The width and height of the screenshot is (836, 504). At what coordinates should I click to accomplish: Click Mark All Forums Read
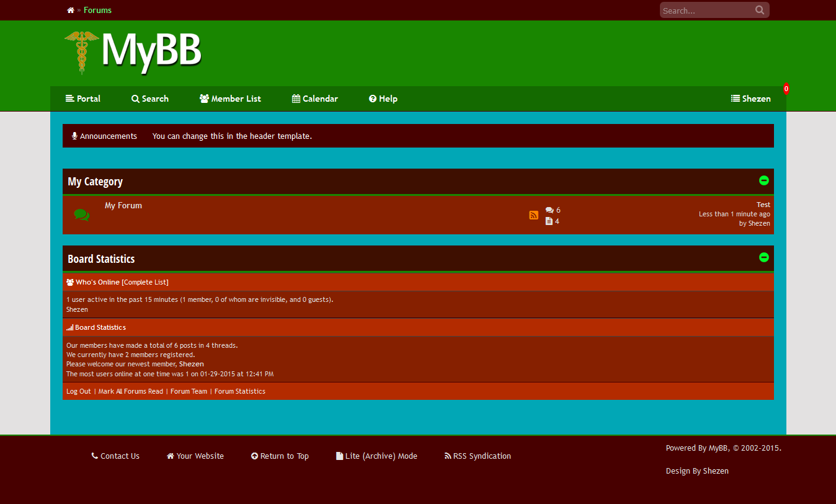coord(130,391)
